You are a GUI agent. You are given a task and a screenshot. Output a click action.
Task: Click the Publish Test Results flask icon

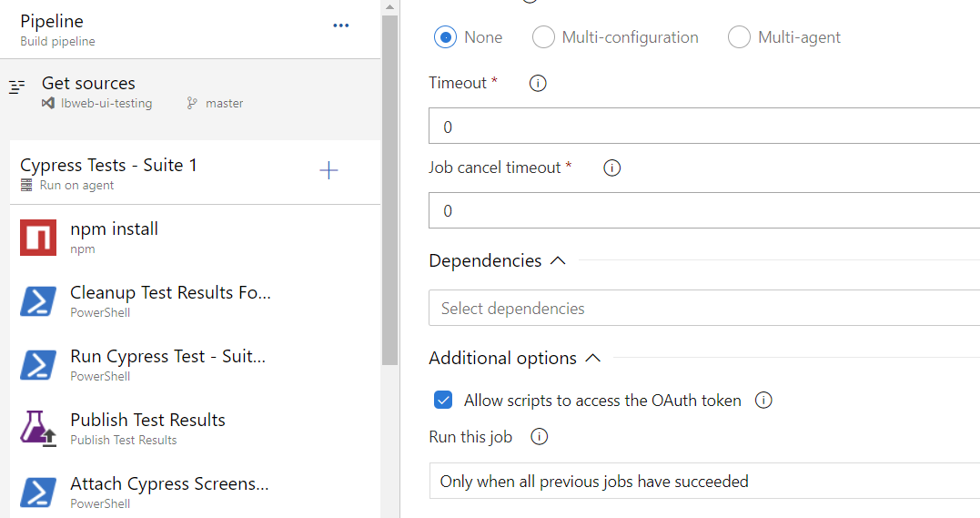38,429
